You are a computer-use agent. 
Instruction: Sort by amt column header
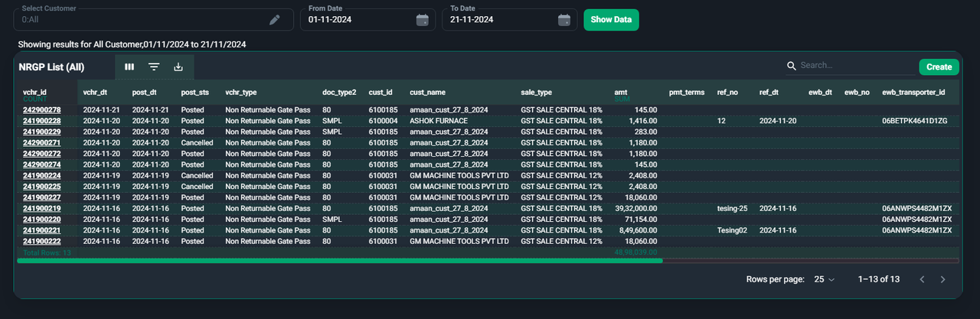(621, 93)
